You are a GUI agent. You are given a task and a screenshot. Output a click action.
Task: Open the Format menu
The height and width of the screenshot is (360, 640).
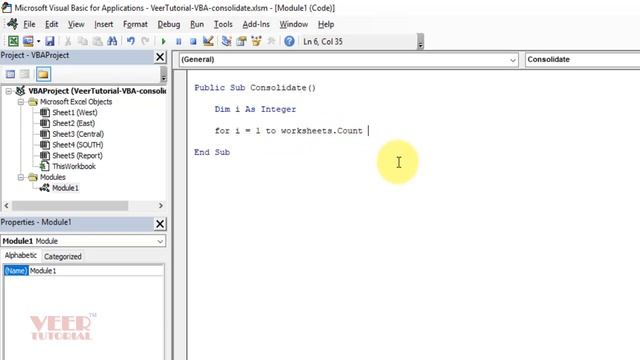[135, 24]
